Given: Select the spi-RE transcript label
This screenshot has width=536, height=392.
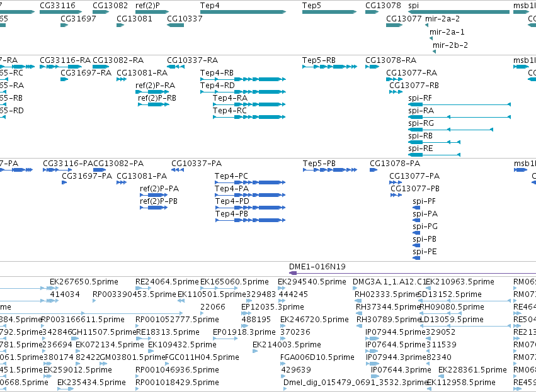Looking at the screenshot, I should coord(421,148).
